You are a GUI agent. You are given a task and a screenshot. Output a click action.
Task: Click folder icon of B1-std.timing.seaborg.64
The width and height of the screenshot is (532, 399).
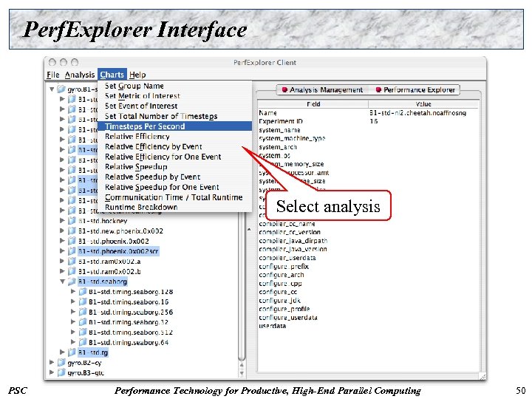83,342
